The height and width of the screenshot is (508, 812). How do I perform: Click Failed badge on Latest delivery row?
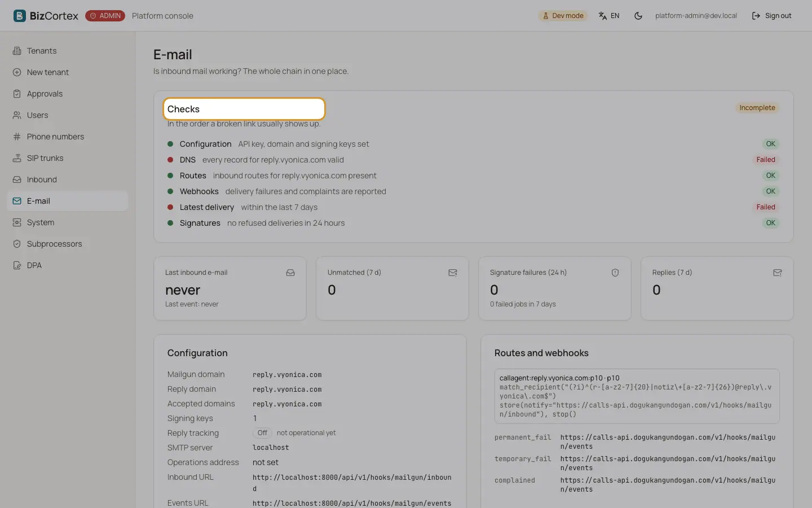[x=766, y=207]
